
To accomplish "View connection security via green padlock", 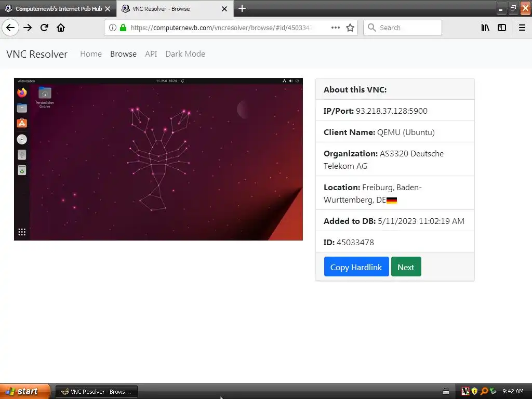I will coord(123,28).
